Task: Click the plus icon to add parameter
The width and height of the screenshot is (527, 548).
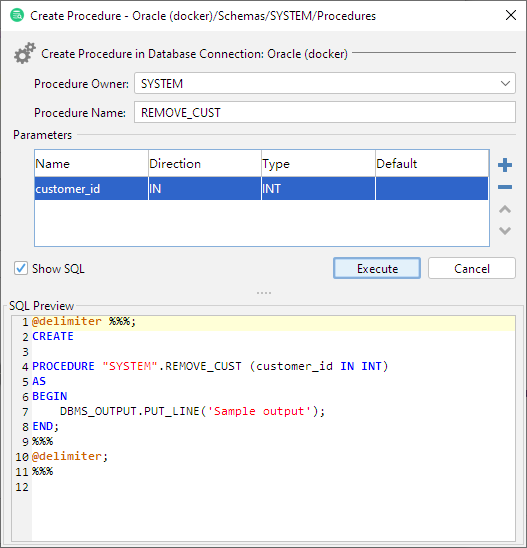Action: click(505, 165)
